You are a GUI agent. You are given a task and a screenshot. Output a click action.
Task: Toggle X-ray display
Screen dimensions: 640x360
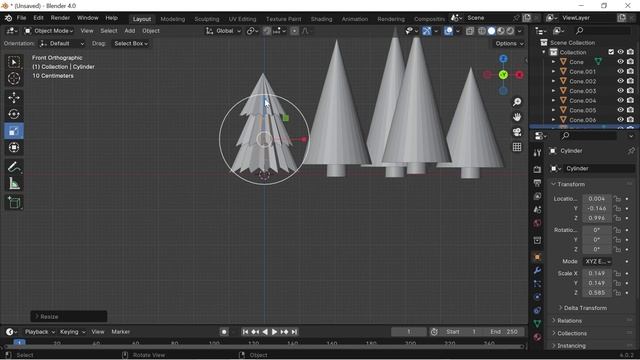point(470,31)
